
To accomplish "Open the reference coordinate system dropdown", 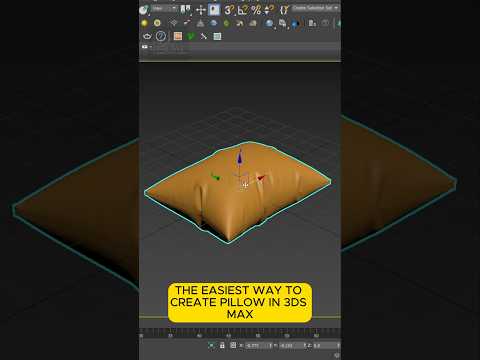I will [x=164, y=9].
